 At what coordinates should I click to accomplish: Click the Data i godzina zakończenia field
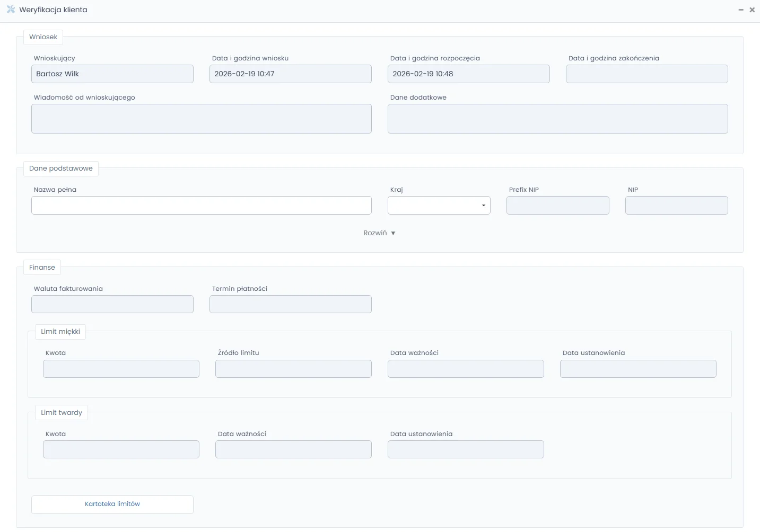pyautogui.click(x=647, y=74)
